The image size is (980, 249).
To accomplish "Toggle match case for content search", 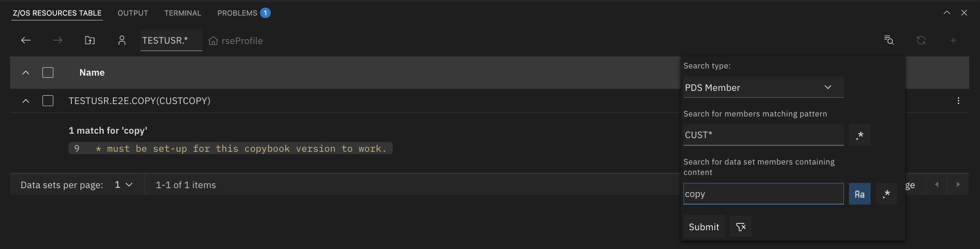I will click(x=859, y=194).
